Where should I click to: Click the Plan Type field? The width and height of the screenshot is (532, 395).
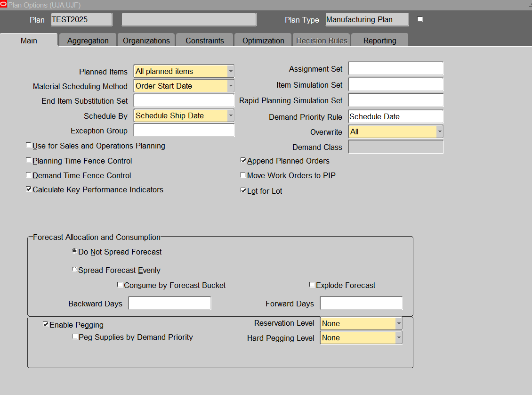coord(367,20)
